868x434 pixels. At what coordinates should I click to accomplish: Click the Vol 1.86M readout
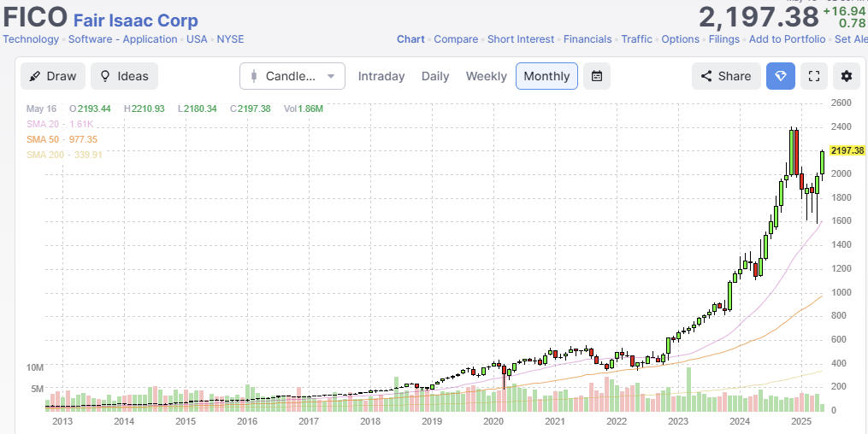pyautogui.click(x=304, y=108)
